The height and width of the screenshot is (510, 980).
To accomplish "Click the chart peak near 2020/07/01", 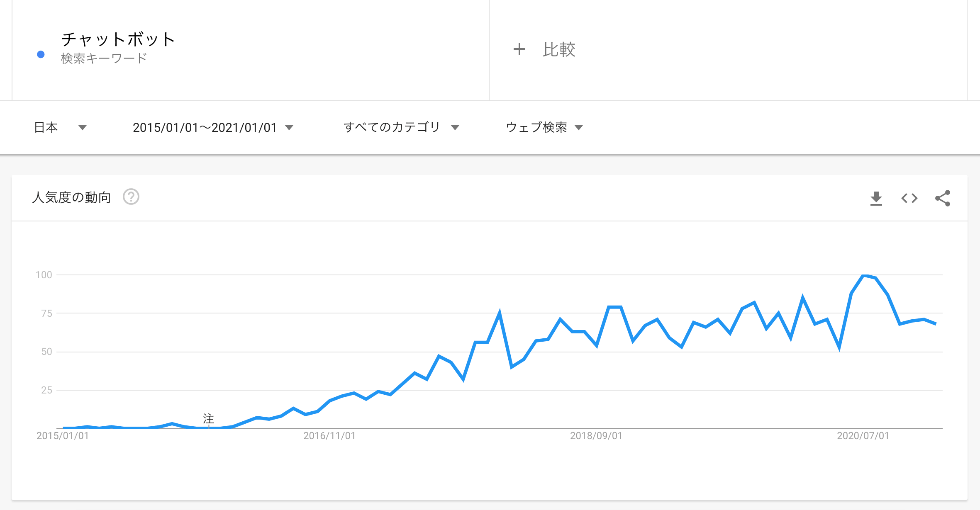I will coord(864,275).
